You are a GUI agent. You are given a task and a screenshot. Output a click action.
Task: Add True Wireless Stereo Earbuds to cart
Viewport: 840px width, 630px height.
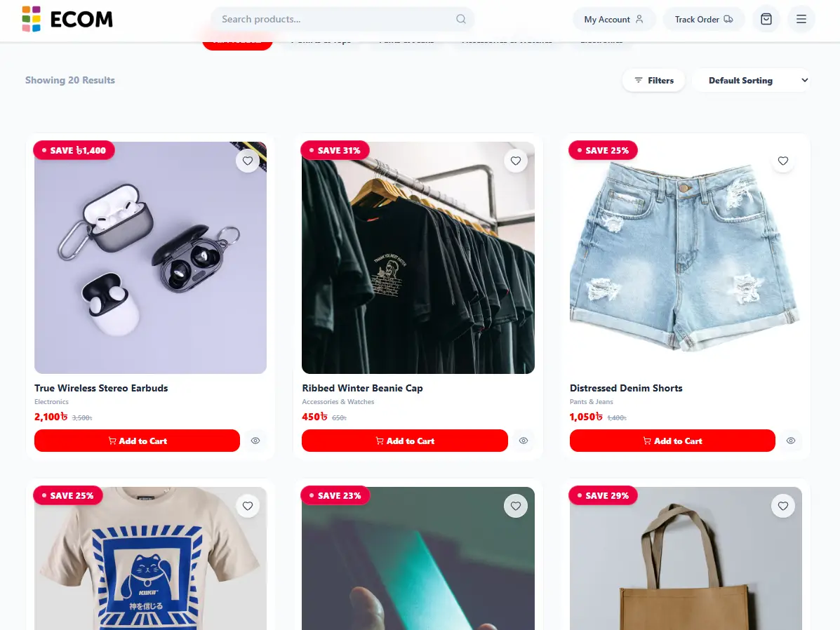137,441
